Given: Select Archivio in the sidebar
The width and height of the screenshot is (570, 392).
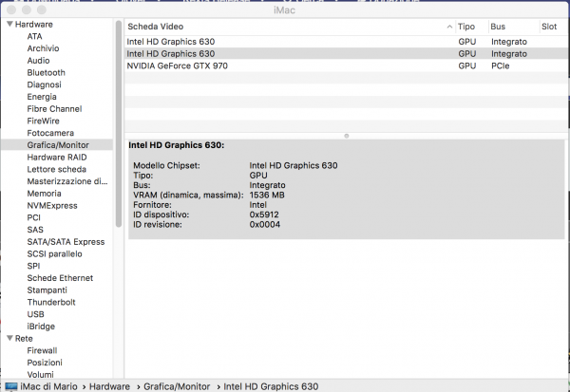Looking at the screenshot, I should coord(43,48).
